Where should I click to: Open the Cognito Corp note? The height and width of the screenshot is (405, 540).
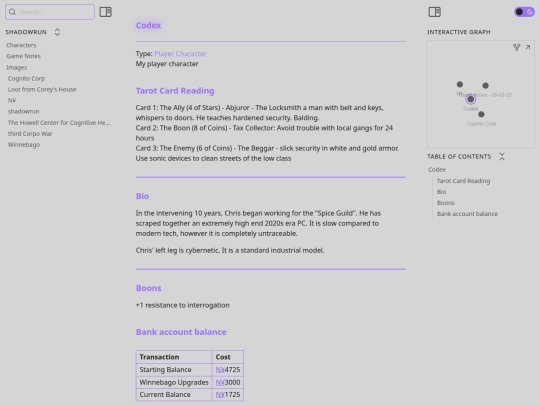26,79
